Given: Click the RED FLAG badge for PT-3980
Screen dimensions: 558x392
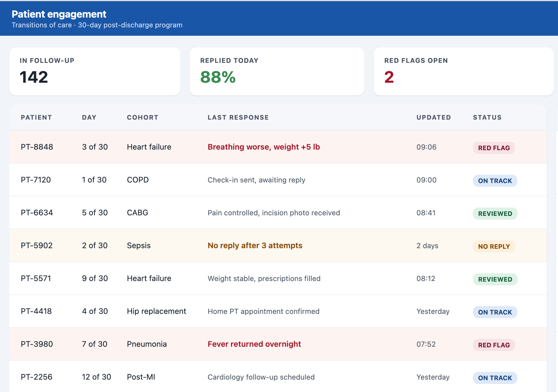Looking at the screenshot, I should click(x=494, y=345).
